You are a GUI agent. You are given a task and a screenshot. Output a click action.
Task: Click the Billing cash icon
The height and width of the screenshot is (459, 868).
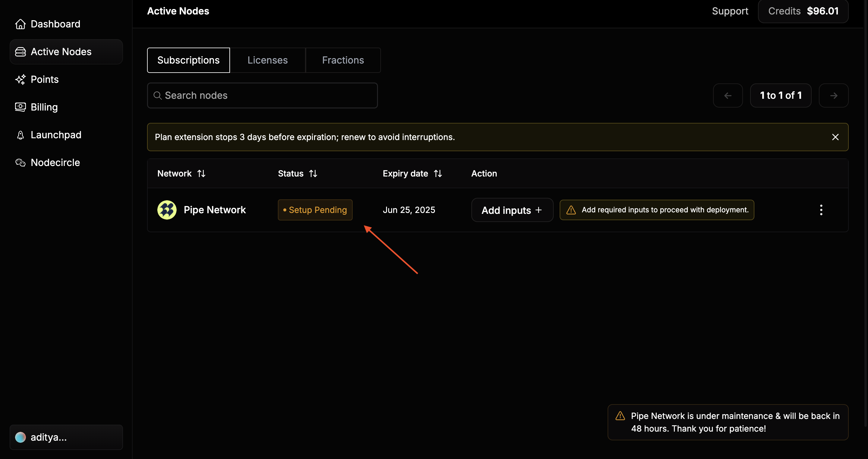point(20,107)
